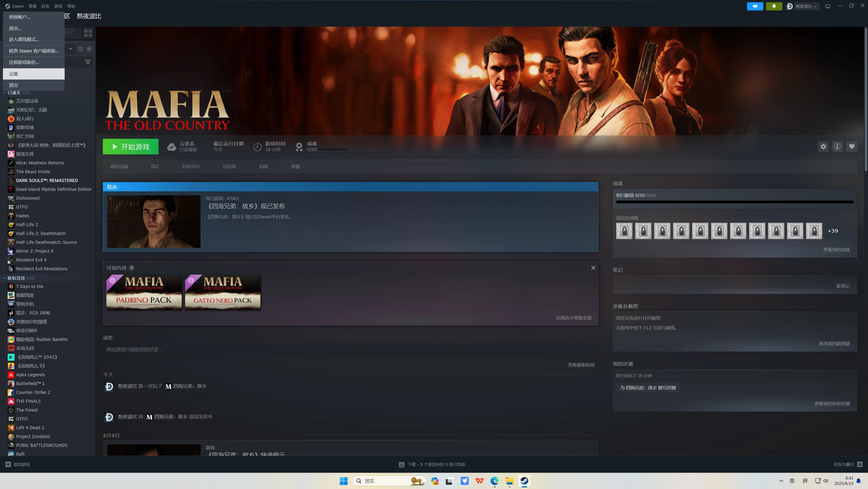
Task: Click the first locked achievement icon
Action: pyautogui.click(x=625, y=231)
